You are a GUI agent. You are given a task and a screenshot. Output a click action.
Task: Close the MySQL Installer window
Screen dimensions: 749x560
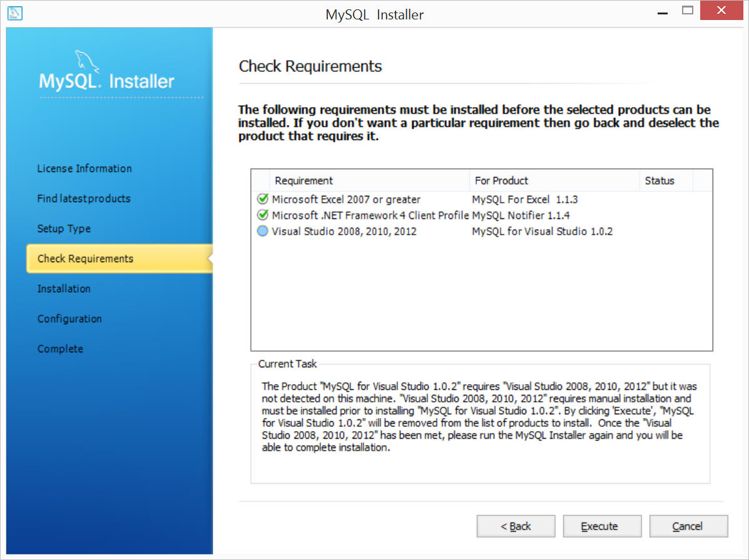point(721,11)
